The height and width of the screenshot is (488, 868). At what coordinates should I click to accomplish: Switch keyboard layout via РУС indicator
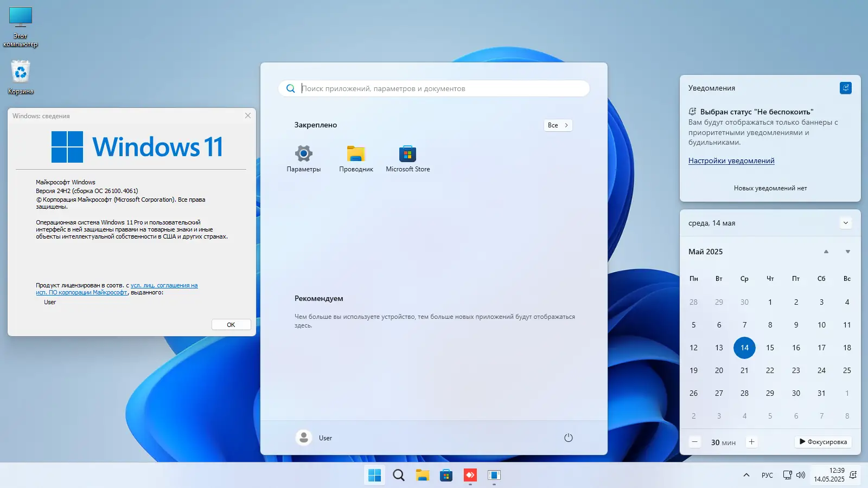click(767, 474)
